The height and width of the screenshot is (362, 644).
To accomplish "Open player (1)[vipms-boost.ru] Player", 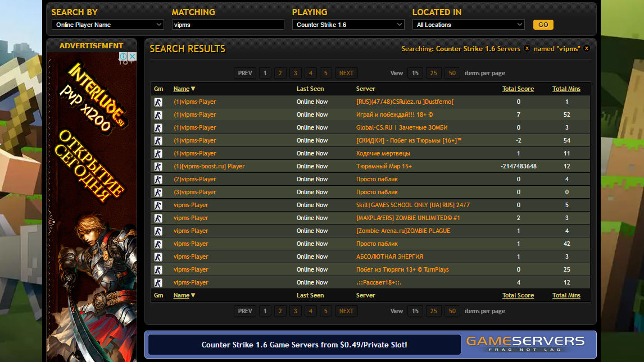I will (209, 166).
